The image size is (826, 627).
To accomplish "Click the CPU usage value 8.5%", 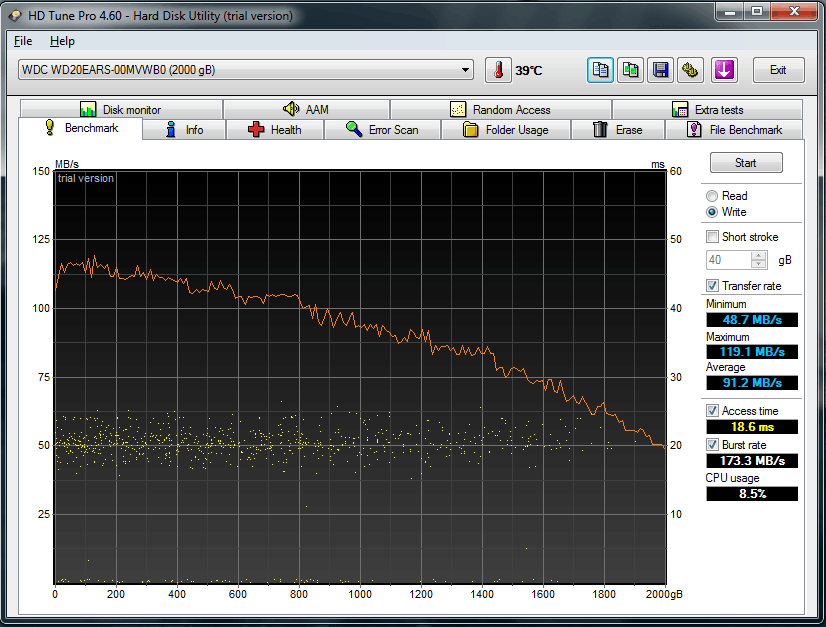I will (752, 494).
